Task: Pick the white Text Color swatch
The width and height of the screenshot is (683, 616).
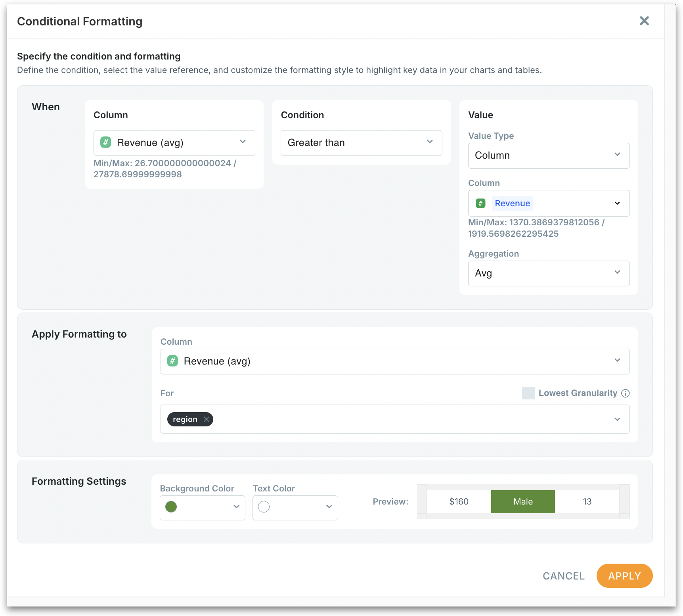Action: pyautogui.click(x=264, y=507)
